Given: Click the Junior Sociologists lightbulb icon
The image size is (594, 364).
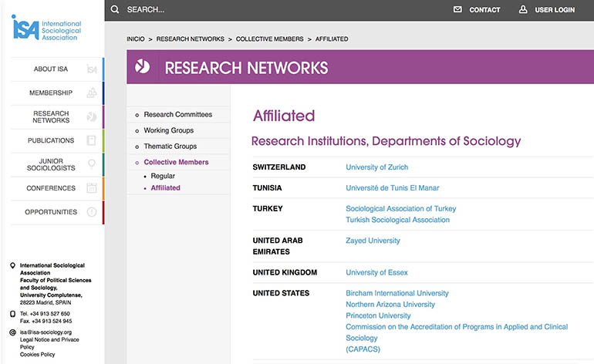Looking at the screenshot, I should pos(92,164).
